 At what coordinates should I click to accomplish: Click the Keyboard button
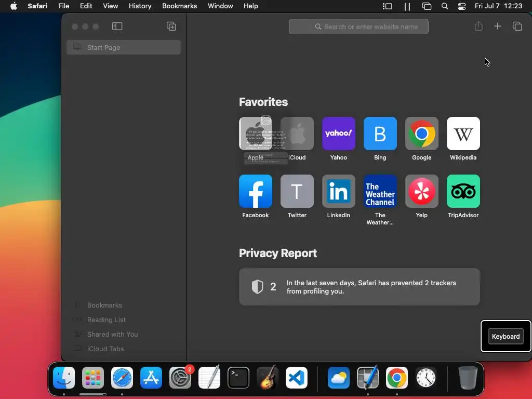(x=506, y=337)
